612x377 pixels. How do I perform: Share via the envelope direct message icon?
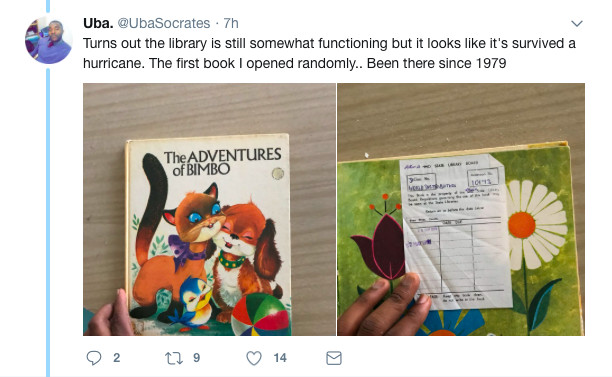[334, 358]
